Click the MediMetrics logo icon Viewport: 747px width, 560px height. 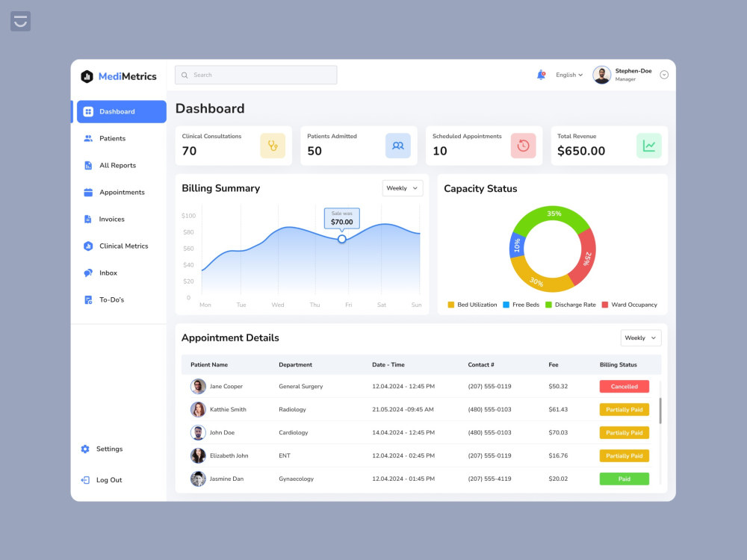87,76
